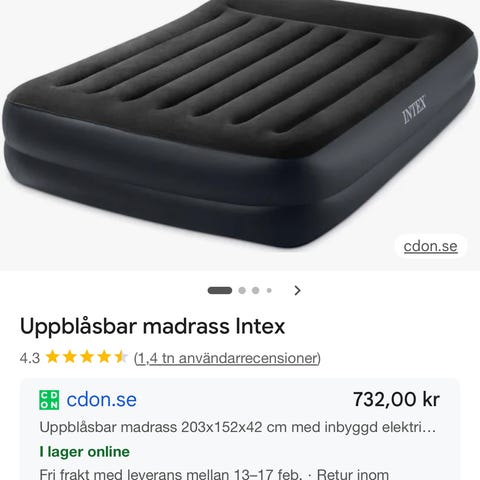Select the 732,00 kr price

pos(396,399)
